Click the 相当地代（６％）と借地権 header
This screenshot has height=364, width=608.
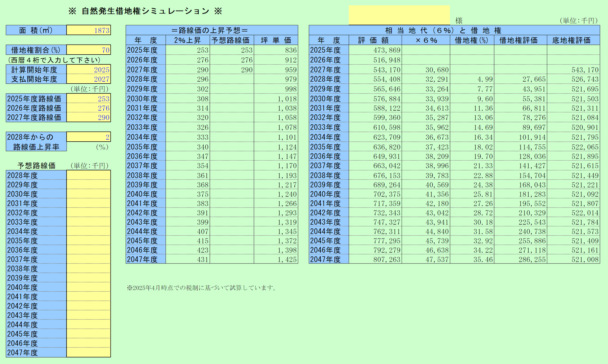click(454, 30)
